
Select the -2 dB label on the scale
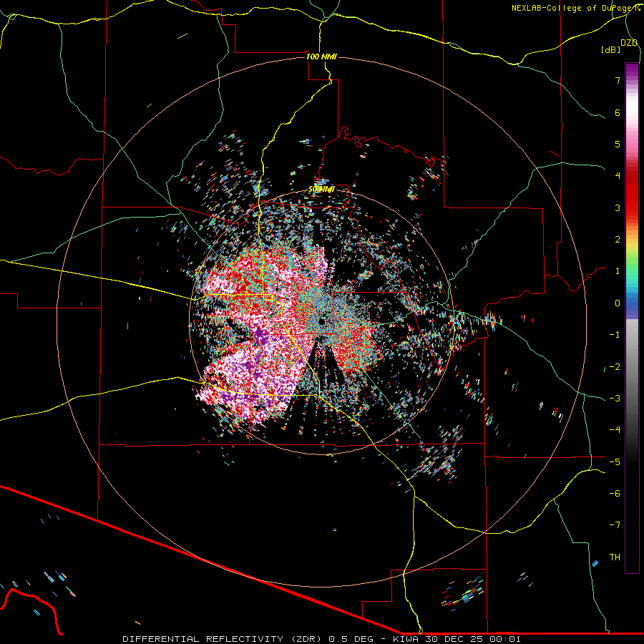click(x=615, y=367)
